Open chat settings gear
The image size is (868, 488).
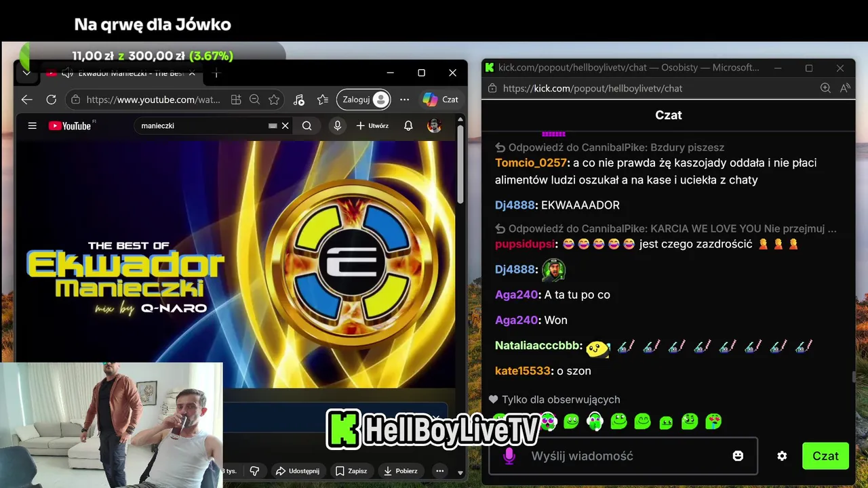point(782,456)
